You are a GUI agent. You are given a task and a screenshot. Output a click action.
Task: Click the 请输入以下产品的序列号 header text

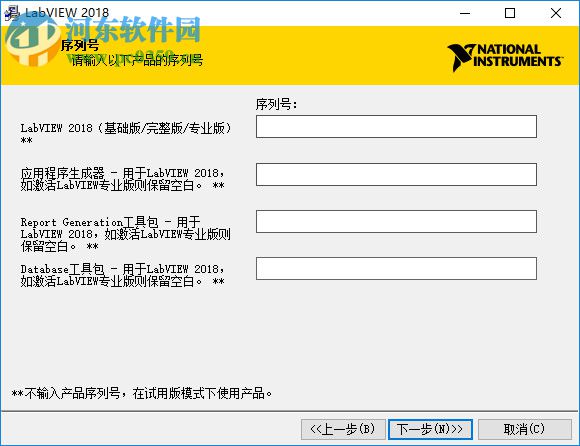(x=137, y=60)
